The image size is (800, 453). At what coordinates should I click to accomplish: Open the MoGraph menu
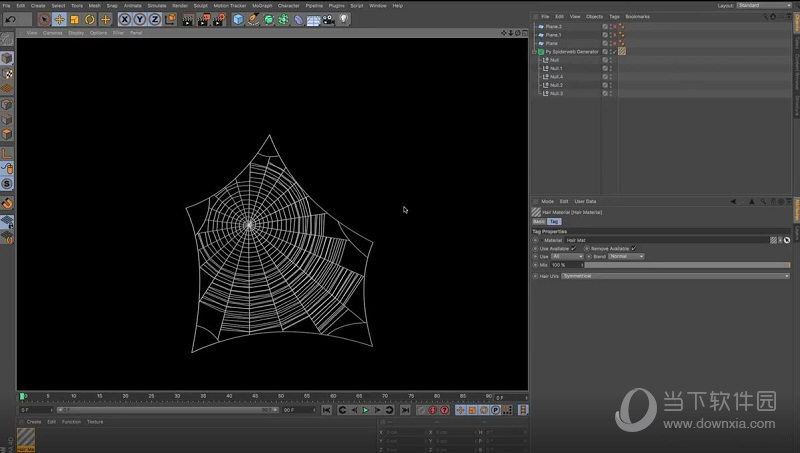coord(262,6)
